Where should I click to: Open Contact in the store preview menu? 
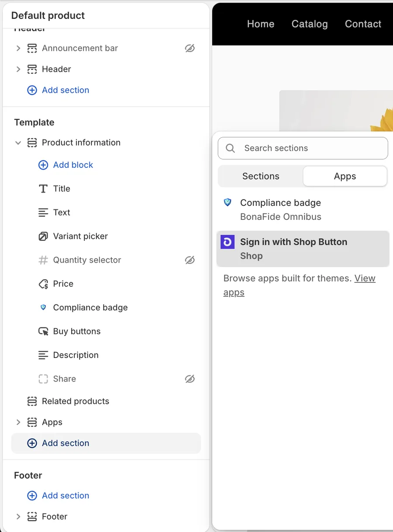[363, 24]
